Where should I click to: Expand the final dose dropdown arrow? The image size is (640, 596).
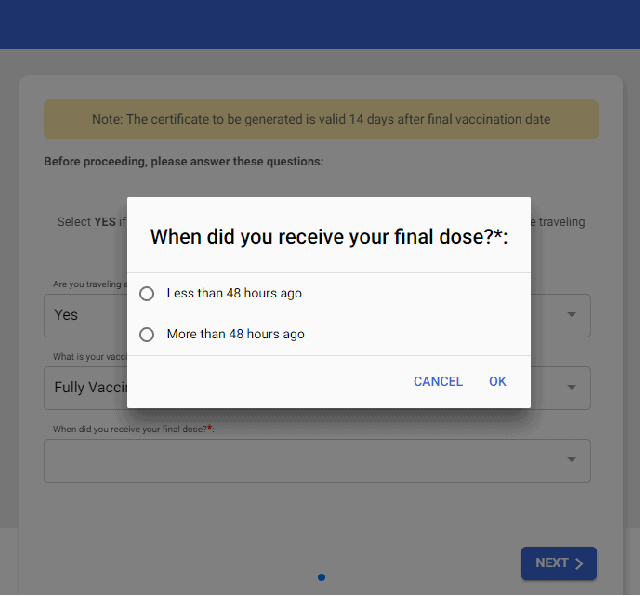[572, 460]
